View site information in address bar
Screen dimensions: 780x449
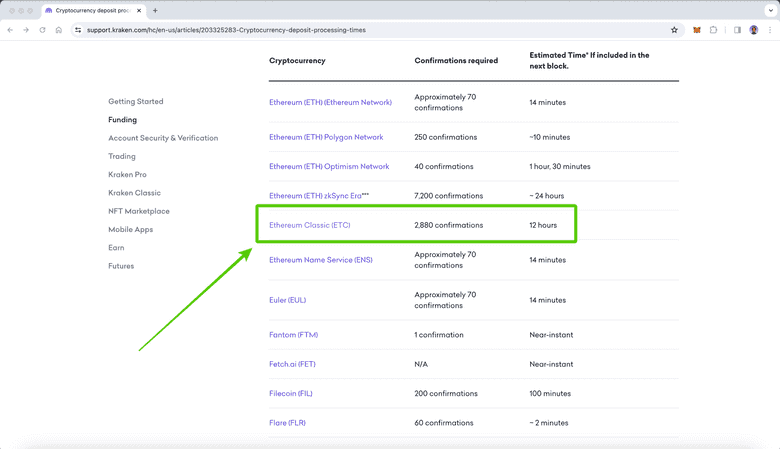point(78,30)
